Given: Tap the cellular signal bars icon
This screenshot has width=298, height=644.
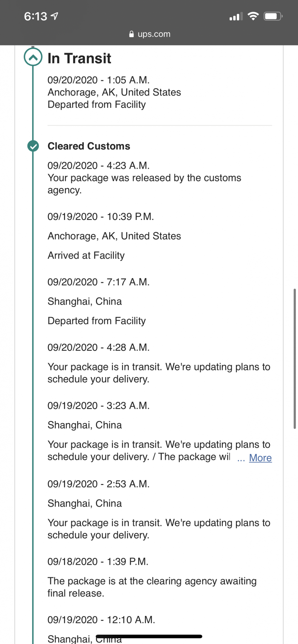Looking at the screenshot, I should click(x=236, y=17).
